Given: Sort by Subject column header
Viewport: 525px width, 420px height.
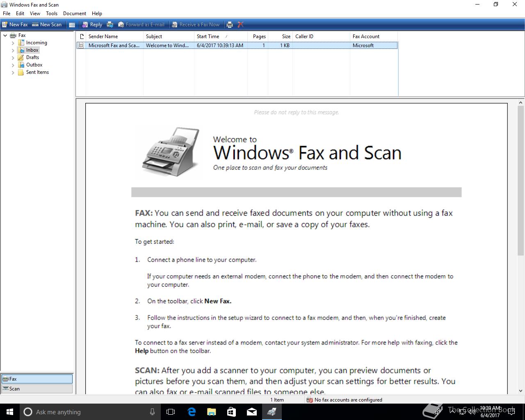Looking at the screenshot, I should [169, 37].
